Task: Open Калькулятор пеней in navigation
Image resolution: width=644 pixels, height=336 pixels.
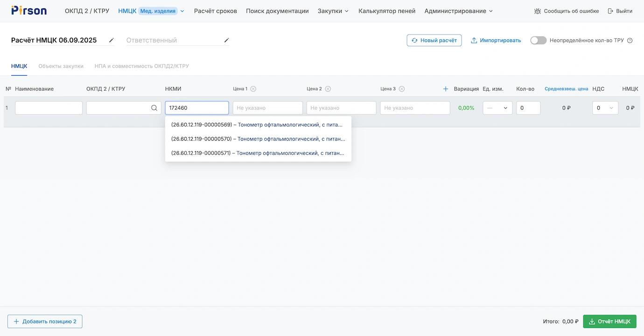Action: coord(386,11)
